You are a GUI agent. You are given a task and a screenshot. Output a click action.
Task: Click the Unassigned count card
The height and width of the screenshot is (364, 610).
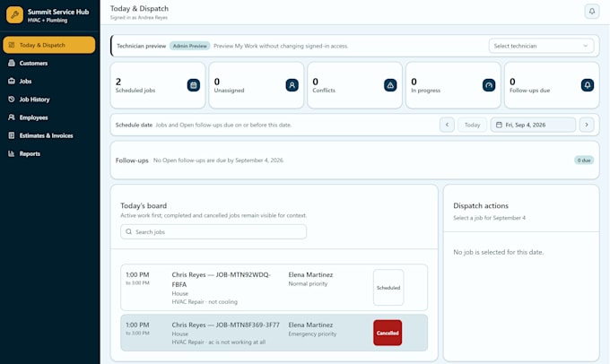(x=256, y=85)
